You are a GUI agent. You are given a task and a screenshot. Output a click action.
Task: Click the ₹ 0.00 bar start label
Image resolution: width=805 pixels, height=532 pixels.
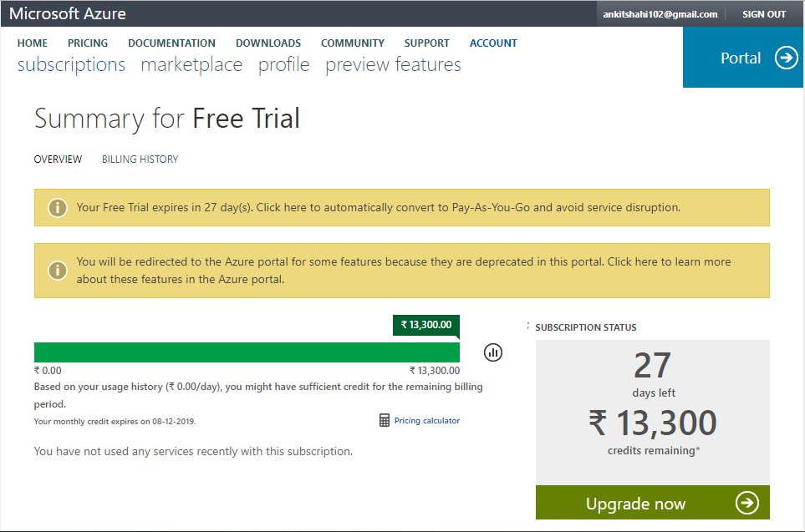pos(48,371)
